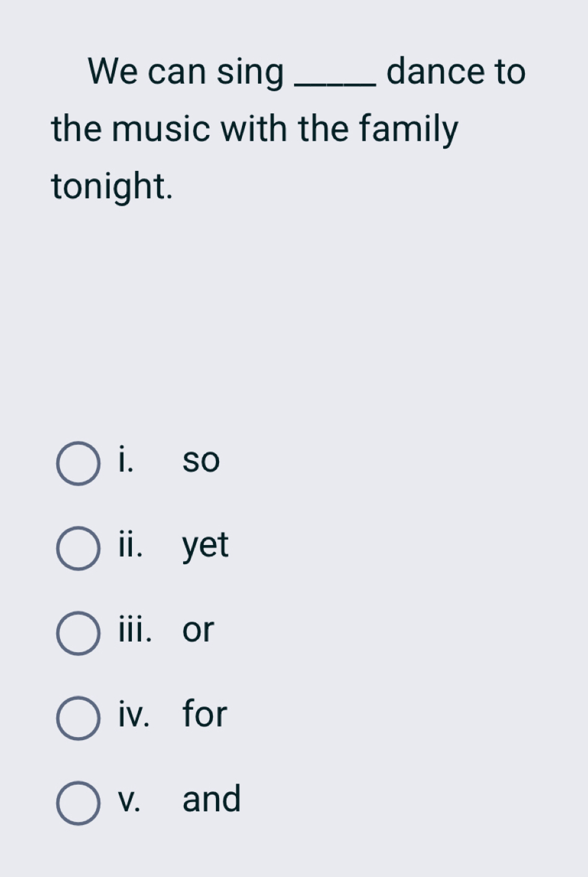This screenshot has width=588, height=877.
Task: Click the word 'tonight' in the question
Action: coord(107,185)
